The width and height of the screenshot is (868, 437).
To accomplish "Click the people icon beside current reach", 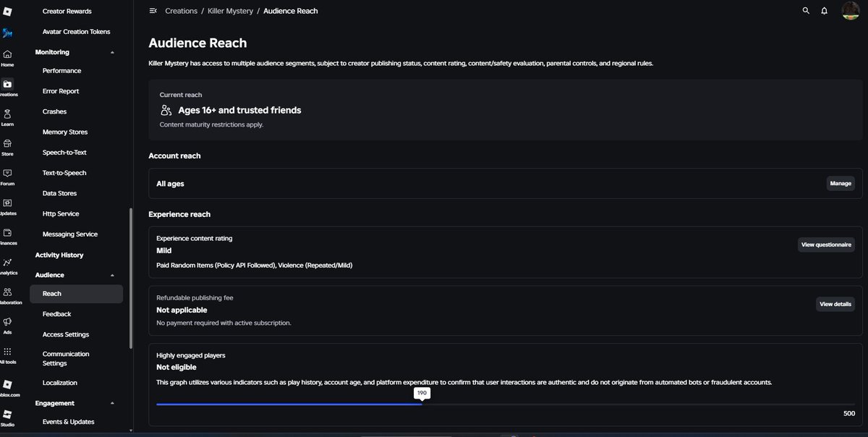I will pos(166,110).
